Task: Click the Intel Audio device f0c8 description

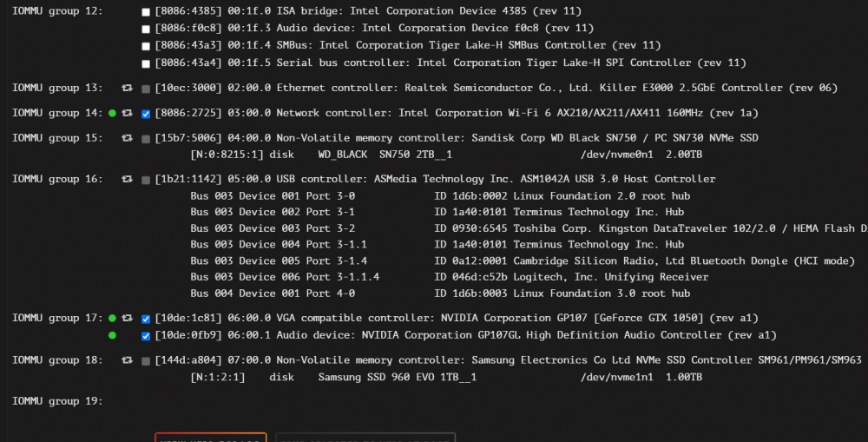Action: [374, 28]
